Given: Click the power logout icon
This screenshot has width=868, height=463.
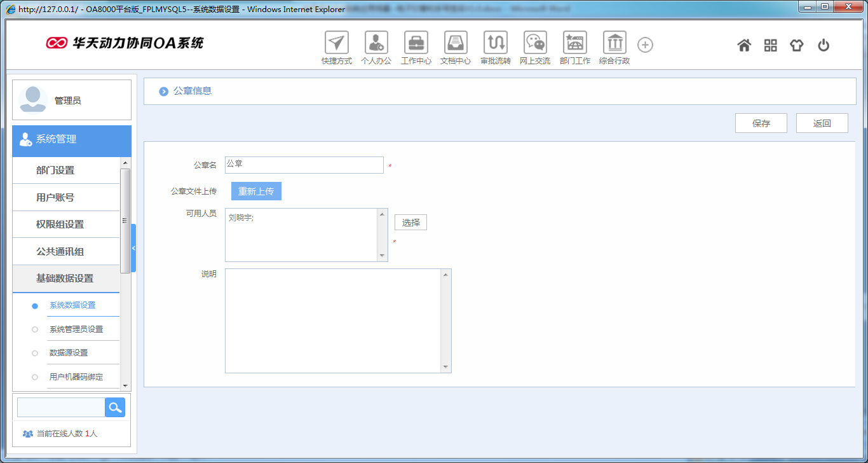Looking at the screenshot, I should pos(824,45).
